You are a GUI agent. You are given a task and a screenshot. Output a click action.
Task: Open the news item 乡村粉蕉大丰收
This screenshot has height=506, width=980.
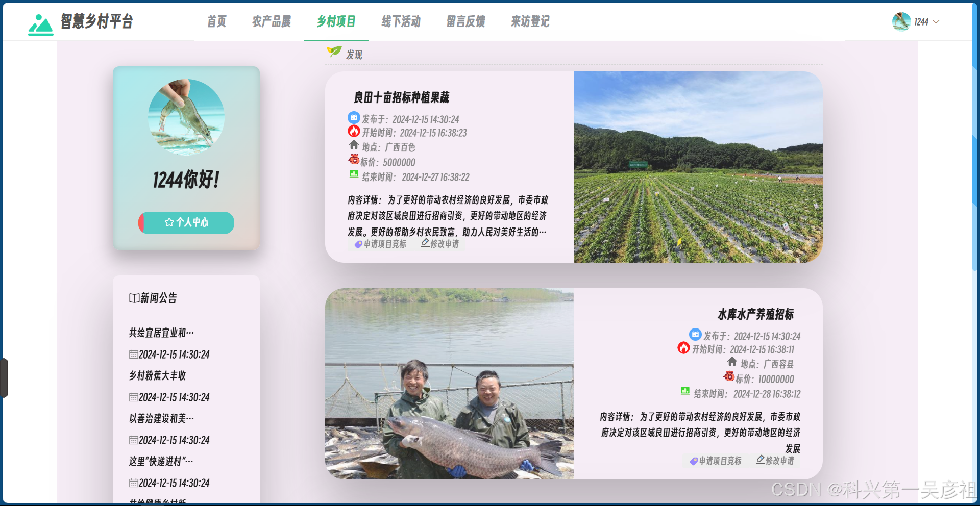tap(157, 375)
